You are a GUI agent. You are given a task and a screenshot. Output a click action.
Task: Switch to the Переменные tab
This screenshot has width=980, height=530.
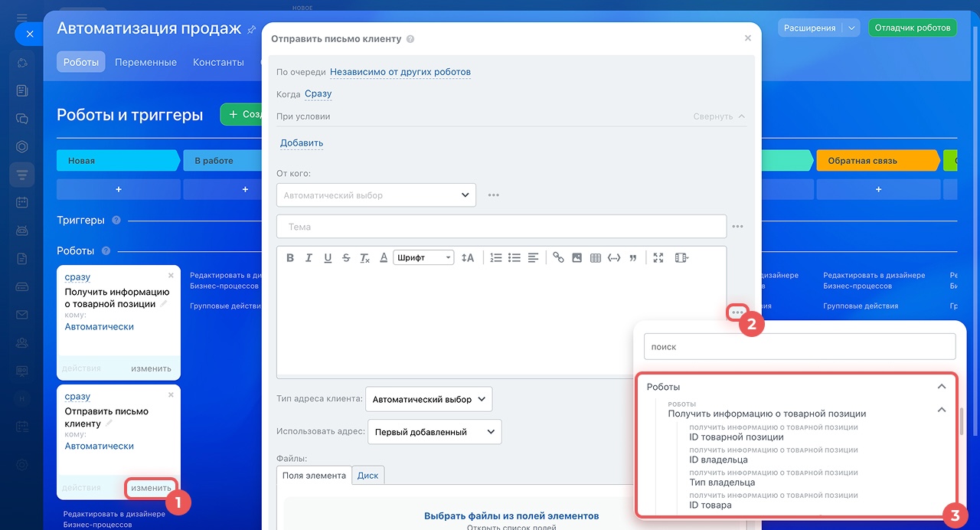pos(146,62)
